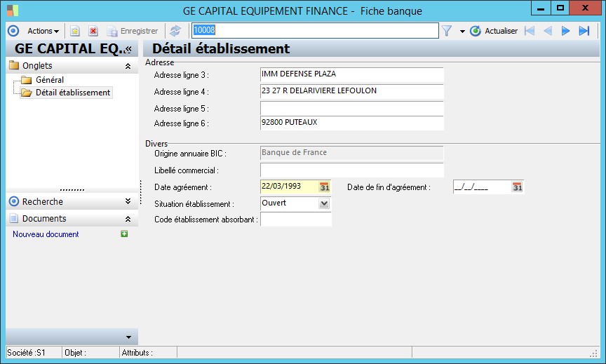This screenshot has height=364, width=606.
Task: Open the Situation établissement dropdown
Action: click(324, 203)
